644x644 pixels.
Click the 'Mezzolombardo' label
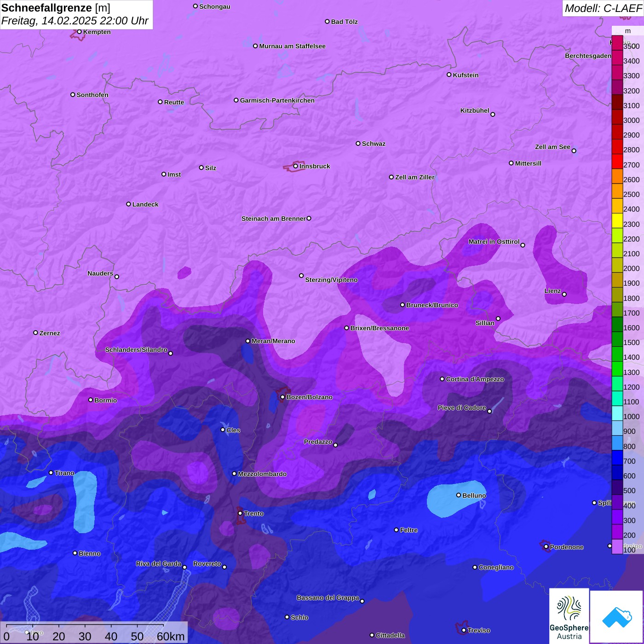[x=262, y=474]
